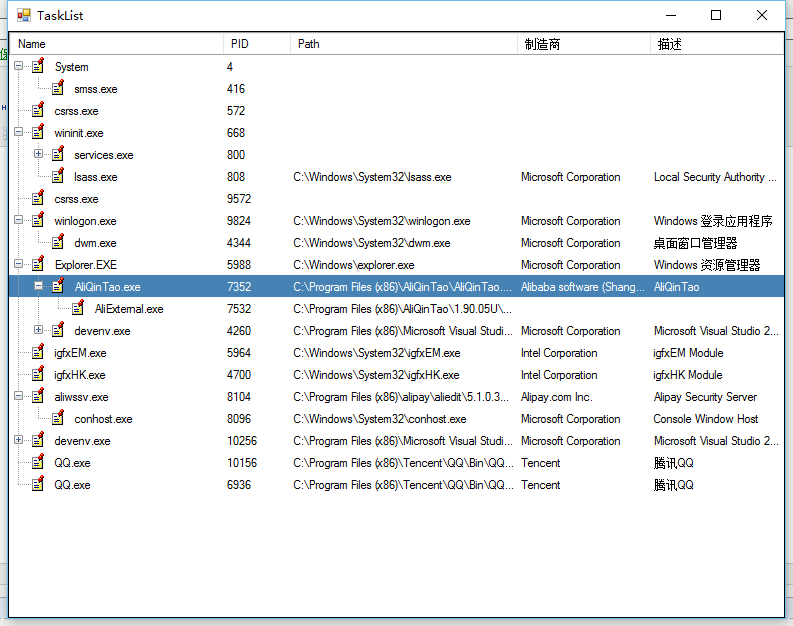Viewport: 793px width, 626px height.
Task: Click the winlogon.exe process icon
Action: pyautogui.click(x=38, y=220)
